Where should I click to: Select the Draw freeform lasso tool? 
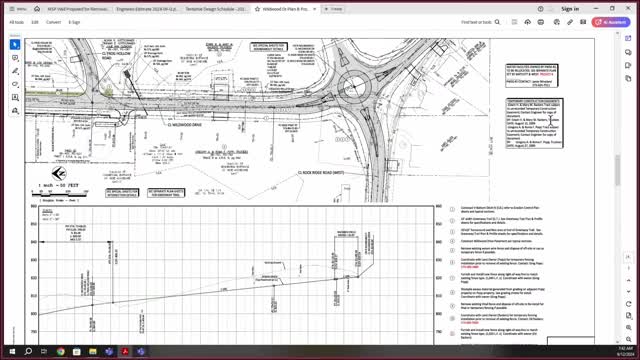tap(15, 84)
